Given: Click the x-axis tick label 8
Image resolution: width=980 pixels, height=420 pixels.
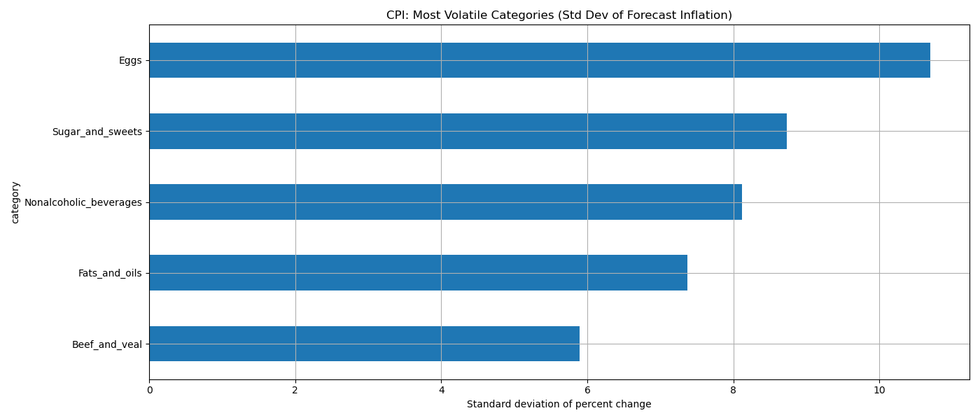Looking at the screenshot, I should click(734, 391).
